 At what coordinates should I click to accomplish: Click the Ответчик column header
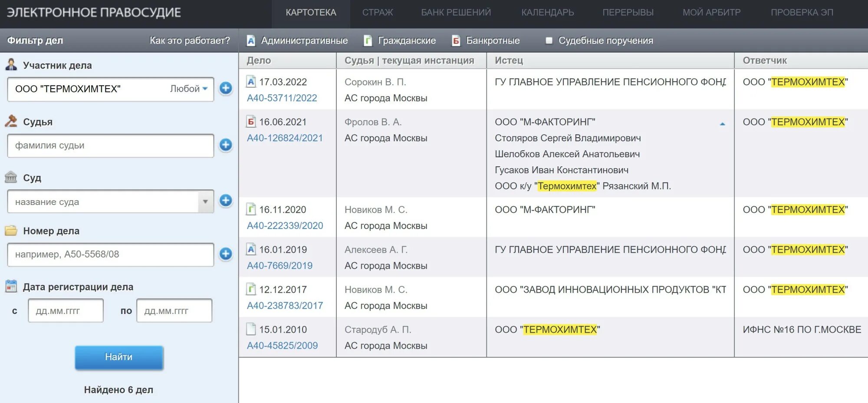click(801, 60)
